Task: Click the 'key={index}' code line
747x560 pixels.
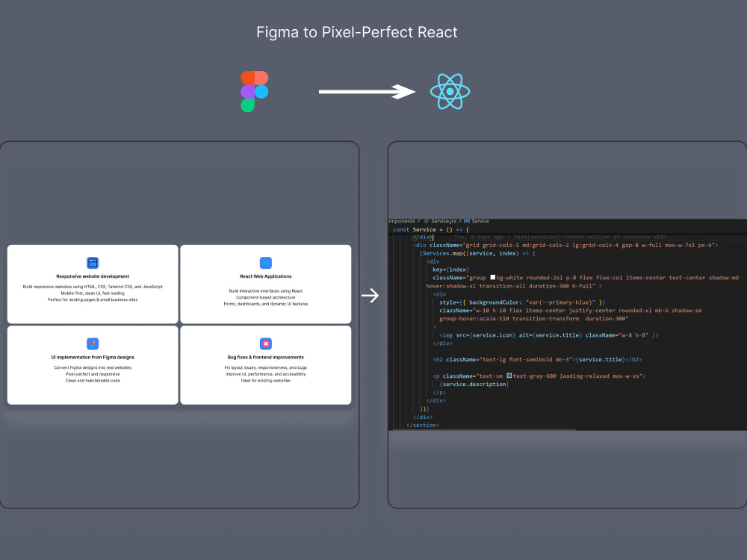Action: click(x=450, y=270)
